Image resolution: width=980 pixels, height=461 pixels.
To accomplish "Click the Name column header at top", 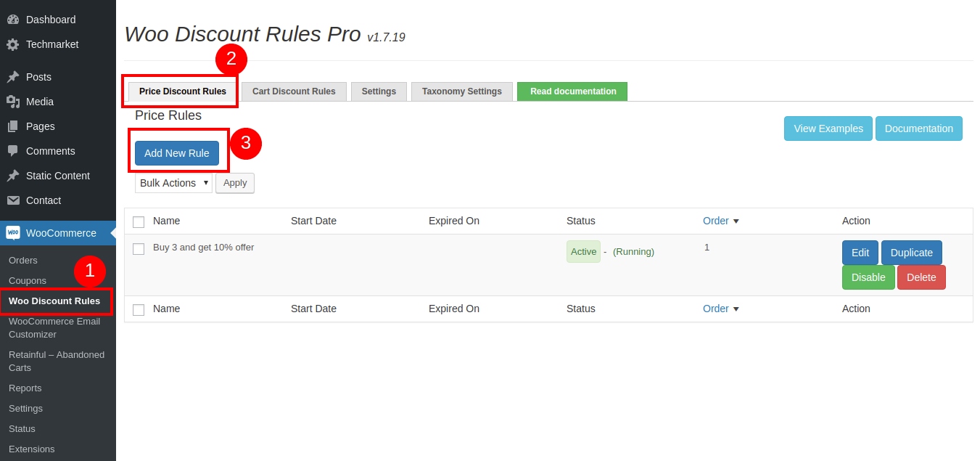I will (166, 221).
